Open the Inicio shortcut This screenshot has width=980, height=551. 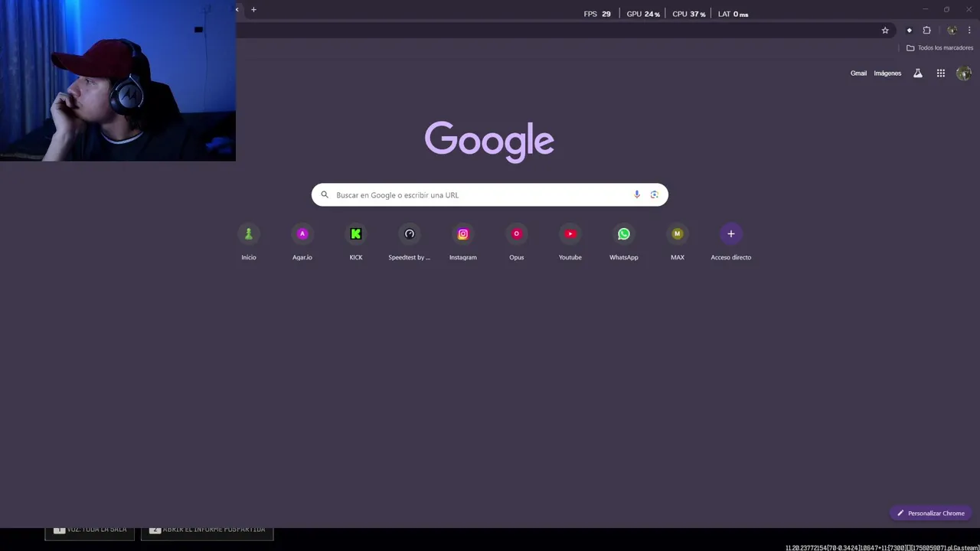coord(249,242)
